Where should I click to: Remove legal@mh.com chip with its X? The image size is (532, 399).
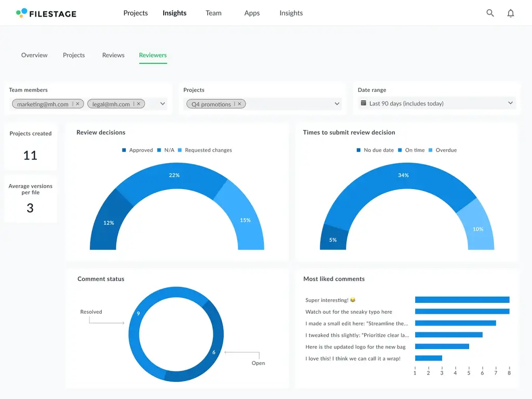click(x=138, y=104)
